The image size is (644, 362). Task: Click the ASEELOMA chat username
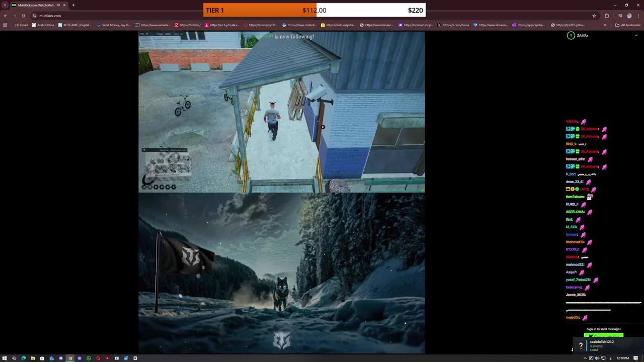point(575,212)
